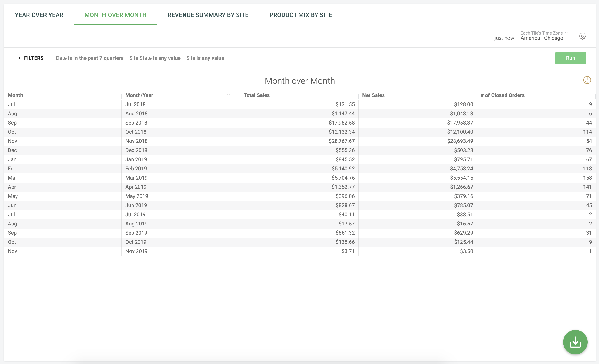Sort by the Net Sales column header
This screenshot has width=599, height=364.
pyautogui.click(x=373, y=95)
